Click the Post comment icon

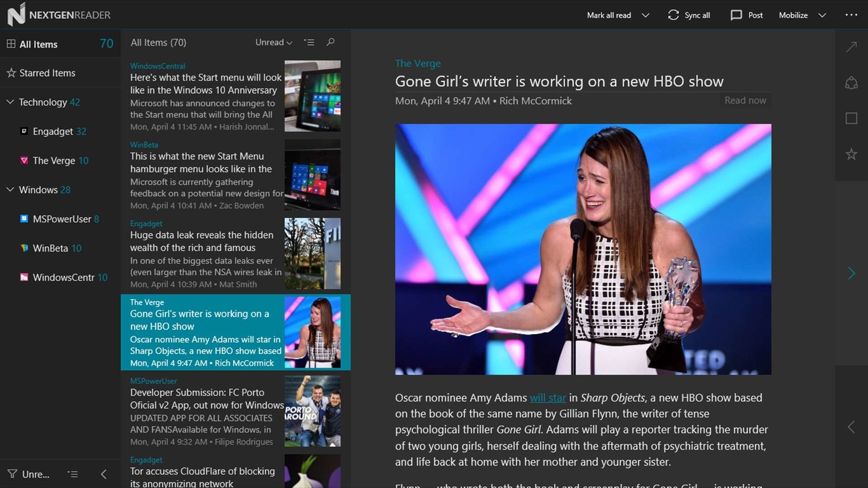pyautogui.click(x=736, y=15)
